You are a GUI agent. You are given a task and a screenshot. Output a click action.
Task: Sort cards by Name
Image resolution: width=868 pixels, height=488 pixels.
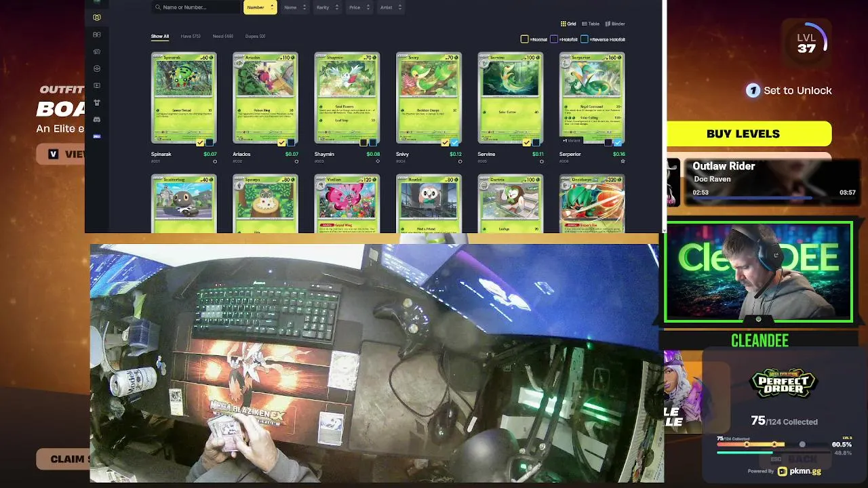(x=295, y=7)
